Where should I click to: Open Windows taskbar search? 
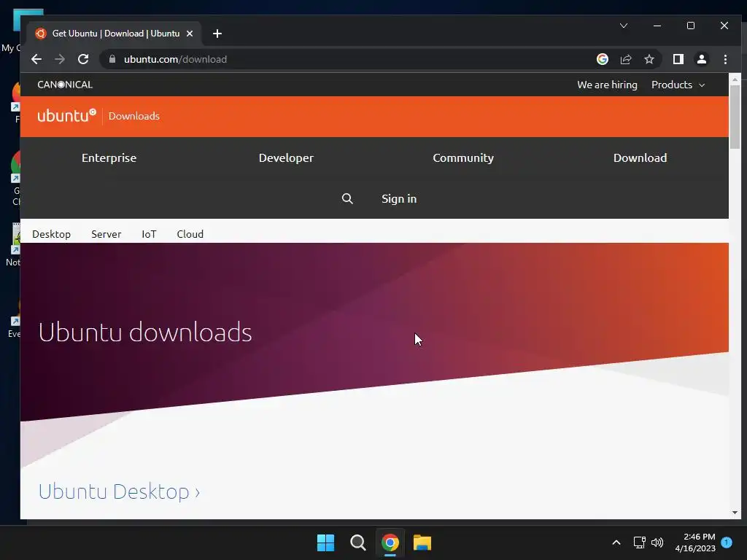click(x=357, y=542)
